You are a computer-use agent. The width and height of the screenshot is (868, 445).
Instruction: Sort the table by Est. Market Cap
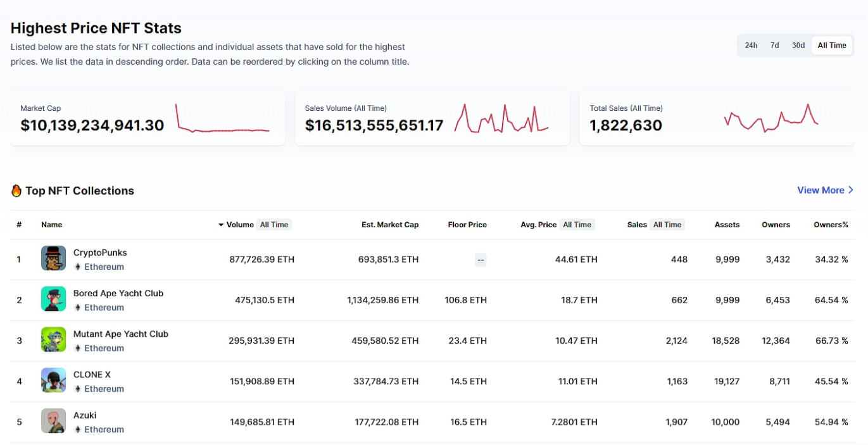click(389, 225)
